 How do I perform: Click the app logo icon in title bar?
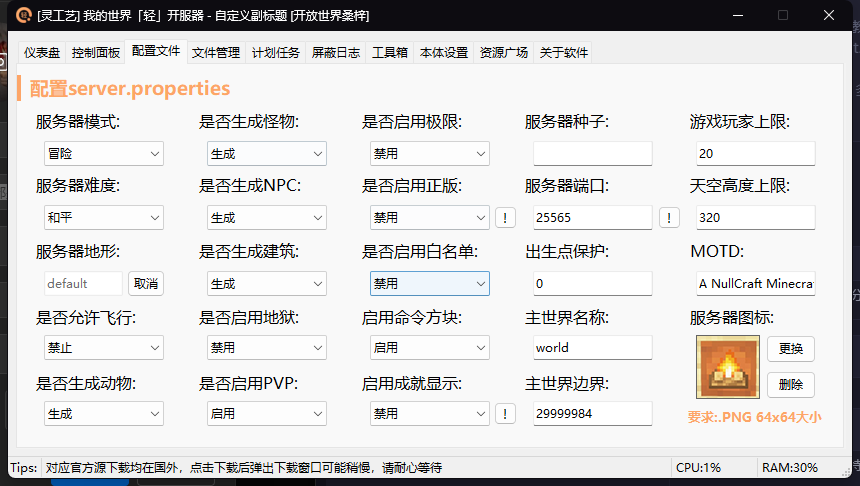[22, 15]
